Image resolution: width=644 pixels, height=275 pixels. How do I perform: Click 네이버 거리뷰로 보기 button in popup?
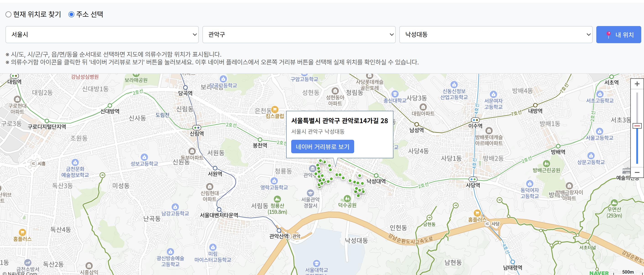coord(322,147)
